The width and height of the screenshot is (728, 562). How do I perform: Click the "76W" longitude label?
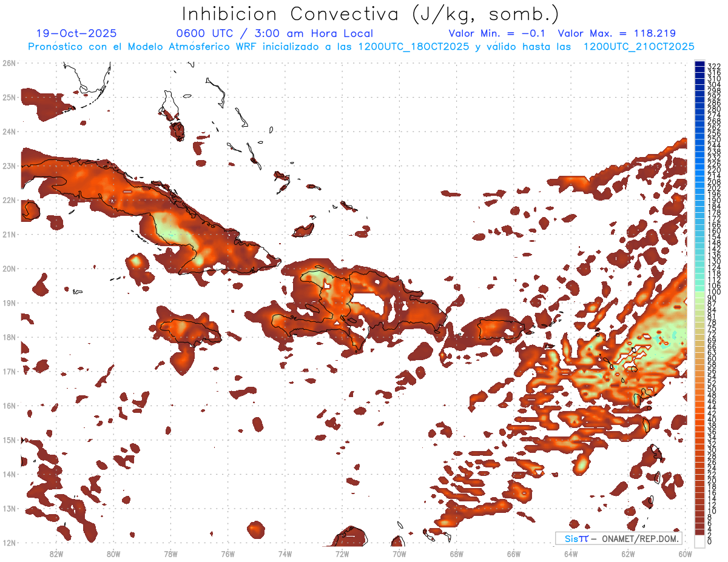227,554
